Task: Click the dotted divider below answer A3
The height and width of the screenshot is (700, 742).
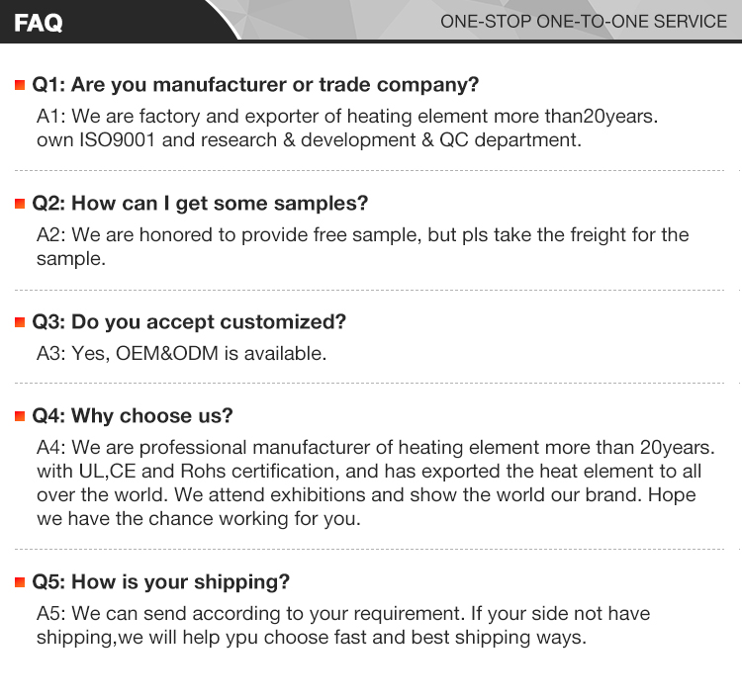Action: coord(371,383)
